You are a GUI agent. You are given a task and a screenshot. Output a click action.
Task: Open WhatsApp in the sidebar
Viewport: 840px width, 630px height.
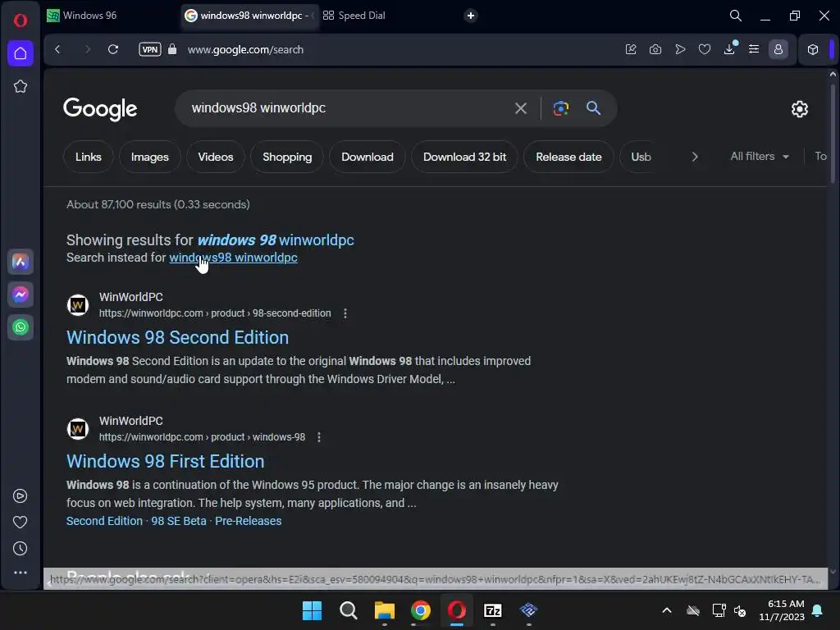(x=21, y=326)
